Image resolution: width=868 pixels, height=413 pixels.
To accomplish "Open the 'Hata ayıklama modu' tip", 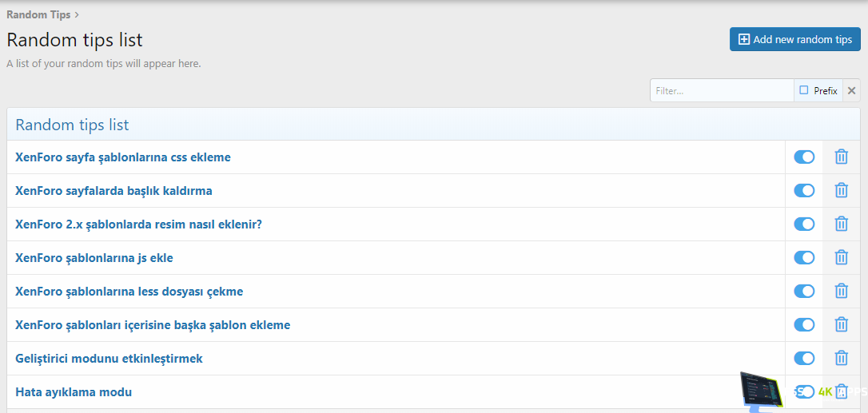I will (x=74, y=392).
